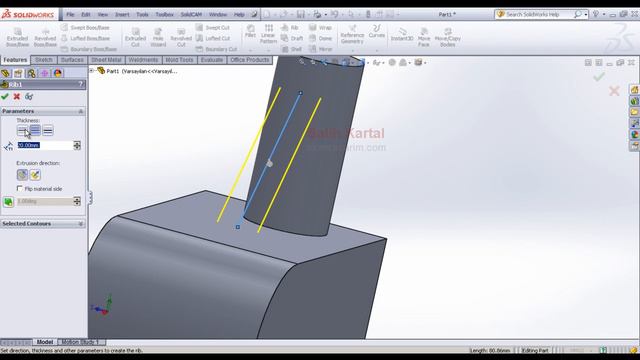Open the File menu
Screen dimensions: 640x360
click(70, 14)
